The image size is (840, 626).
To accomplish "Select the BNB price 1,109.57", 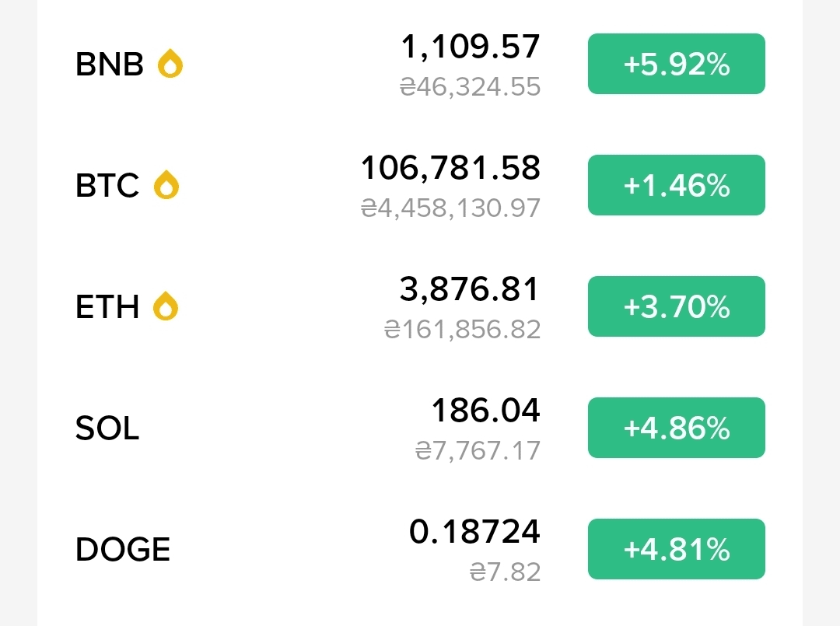I will tap(471, 47).
